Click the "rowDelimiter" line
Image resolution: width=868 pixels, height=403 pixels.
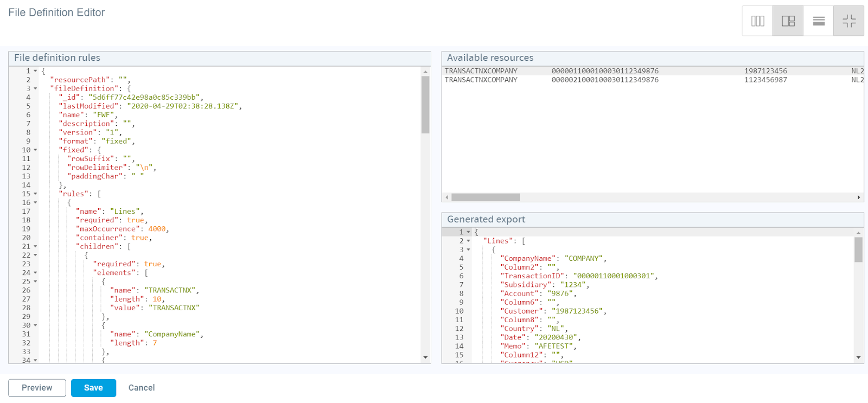tap(112, 168)
